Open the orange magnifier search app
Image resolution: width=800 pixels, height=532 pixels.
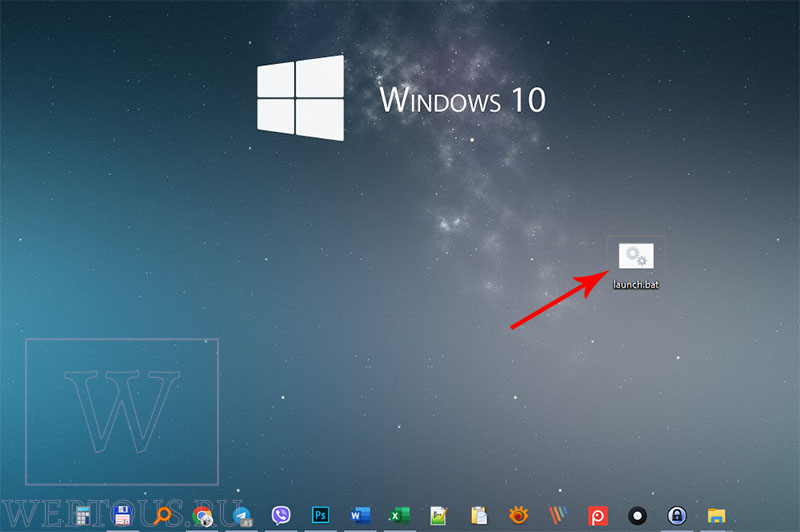coord(163,516)
